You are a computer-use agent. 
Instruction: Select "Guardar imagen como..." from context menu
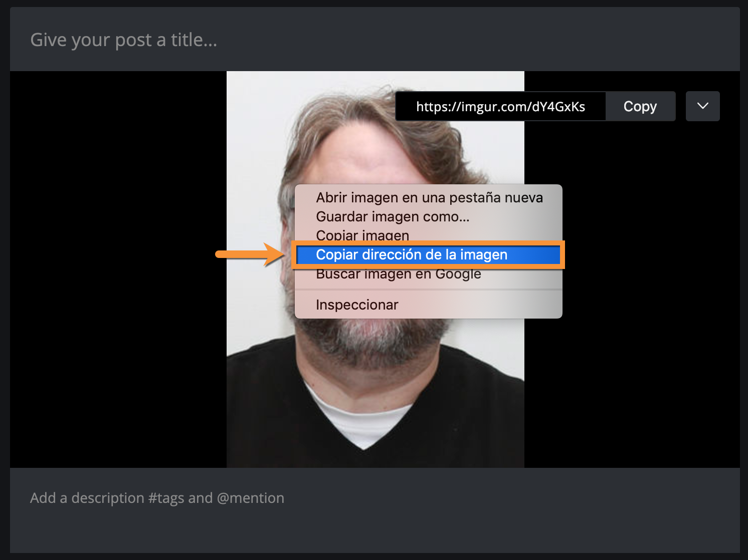(x=392, y=217)
